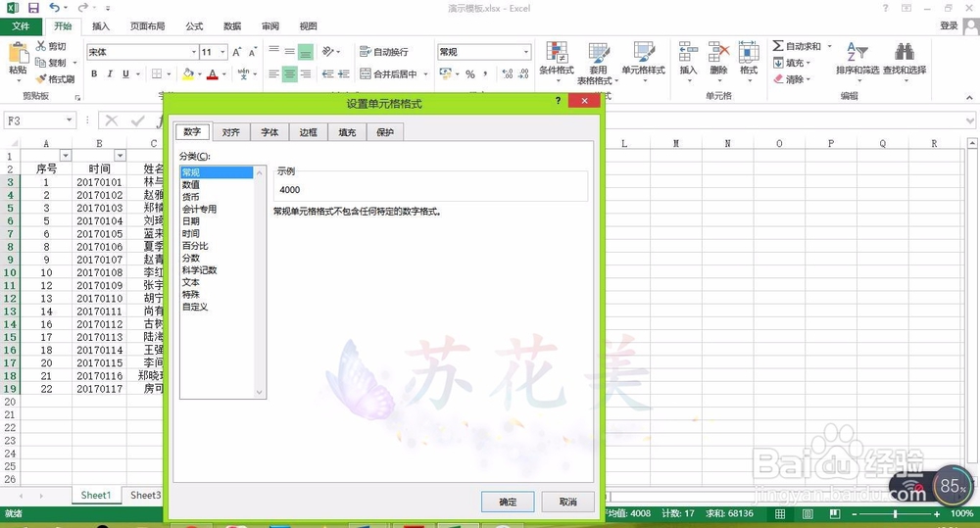Image resolution: width=980 pixels, height=528 pixels.
Task: Select 数值 in category list
Action: pos(217,185)
